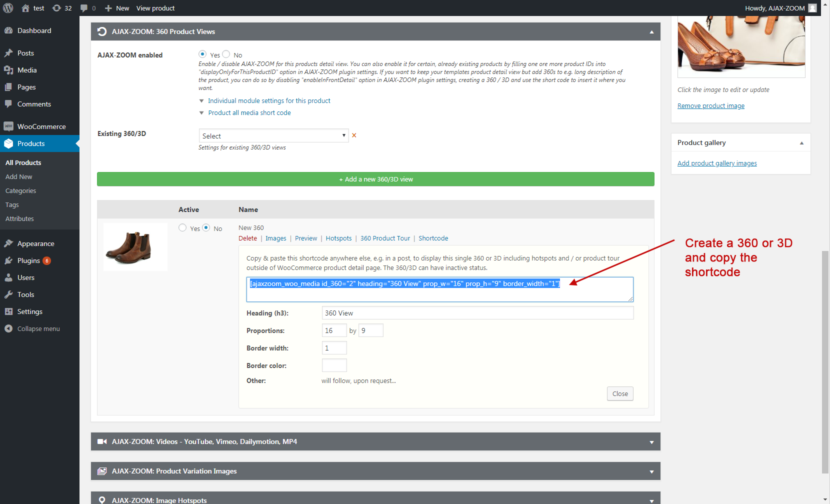Screen dimensions: 830x504
Task: Expand Product all media short code
Action: click(x=249, y=112)
